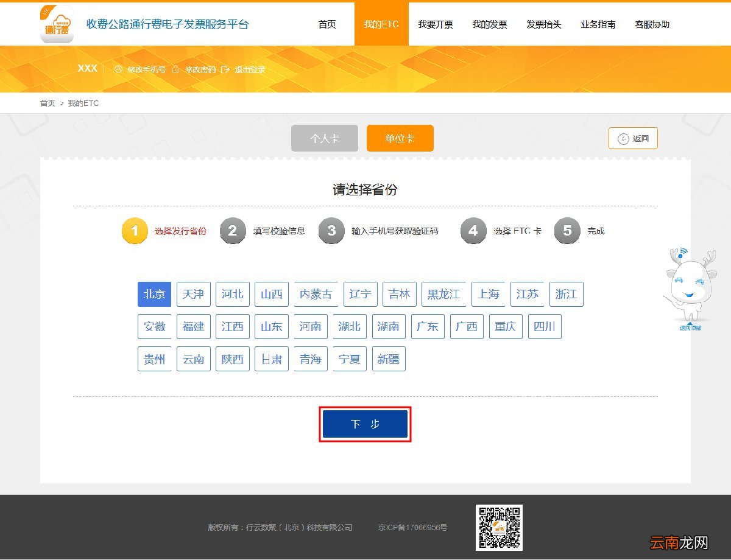Select 北京 province option
This screenshot has width=731, height=560.
[x=154, y=294]
